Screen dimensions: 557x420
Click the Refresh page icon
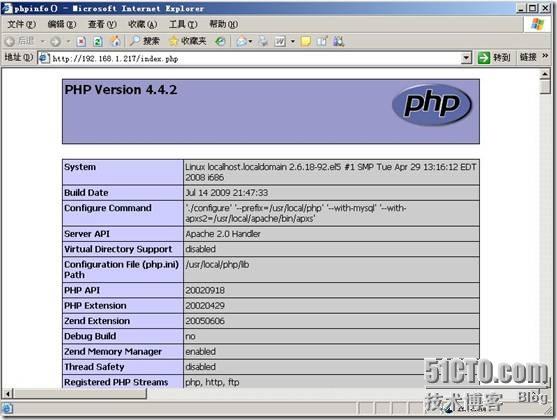point(98,42)
